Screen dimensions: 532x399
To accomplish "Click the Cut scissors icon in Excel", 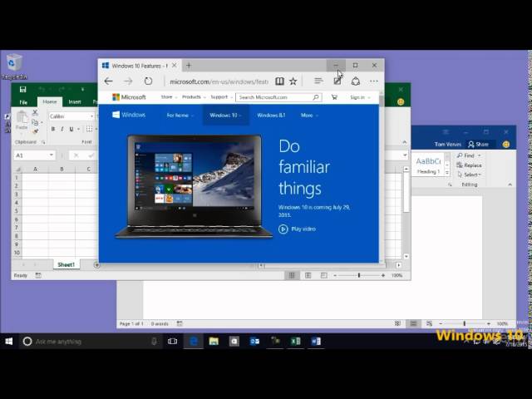I will click(x=35, y=113).
